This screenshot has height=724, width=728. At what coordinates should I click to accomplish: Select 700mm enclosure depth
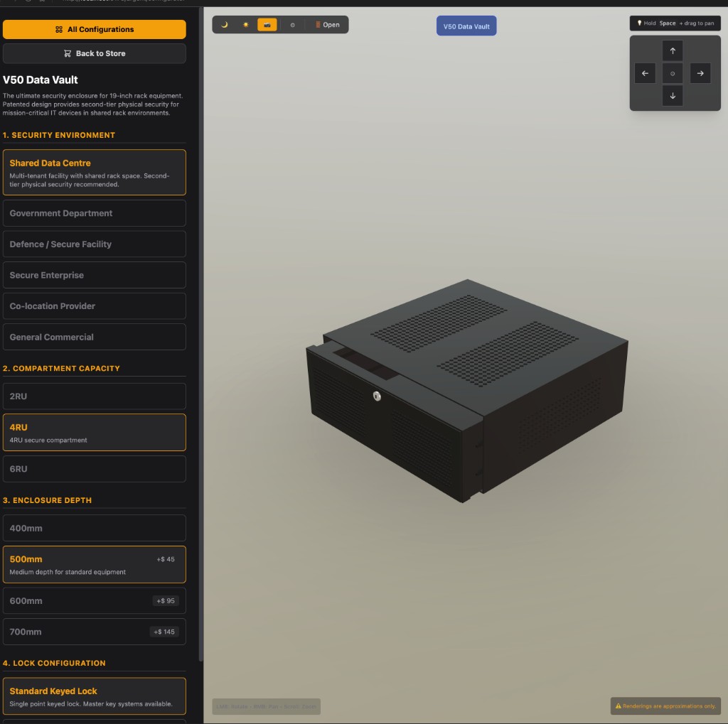pos(95,632)
